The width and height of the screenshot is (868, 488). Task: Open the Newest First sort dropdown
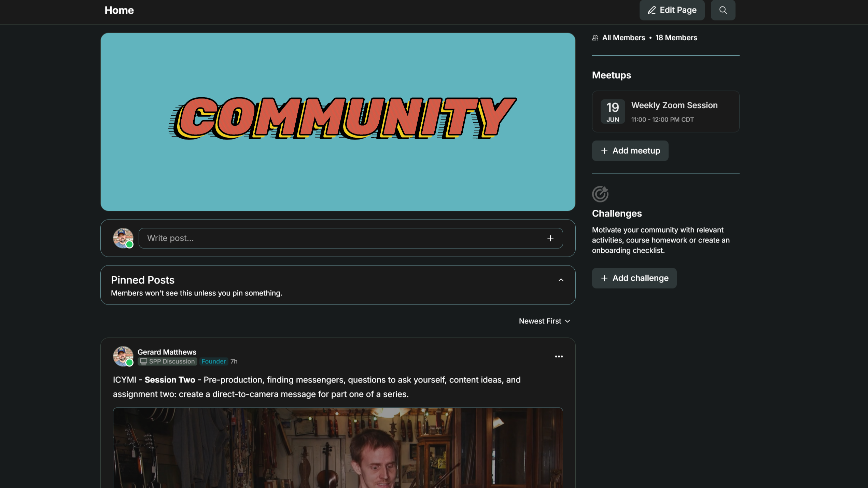point(544,321)
